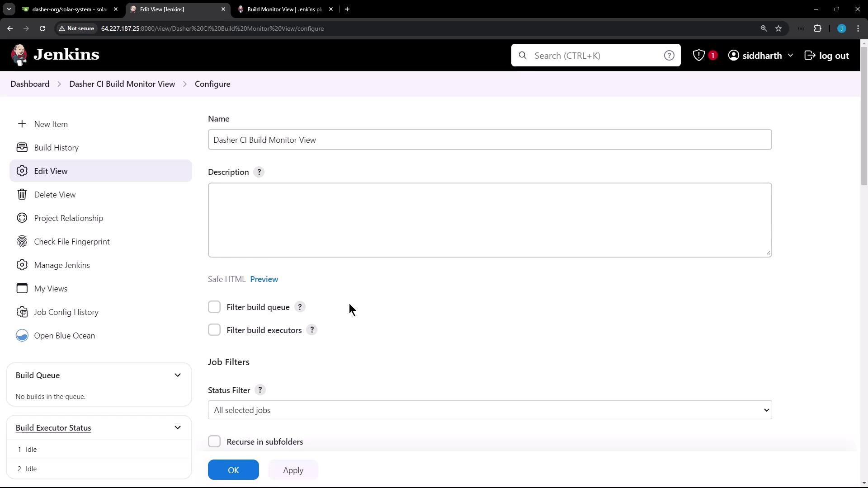The width and height of the screenshot is (868, 488).
Task: Click inside the Description text area
Action: click(490, 220)
